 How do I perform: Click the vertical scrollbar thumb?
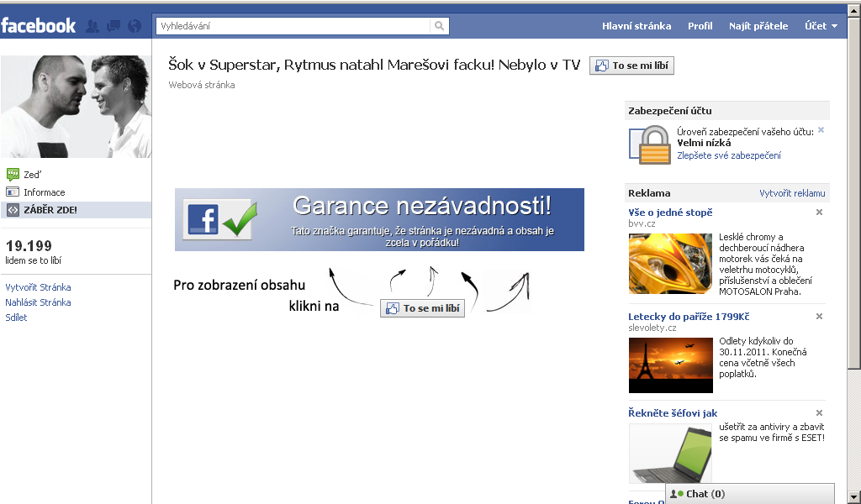click(854, 193)
